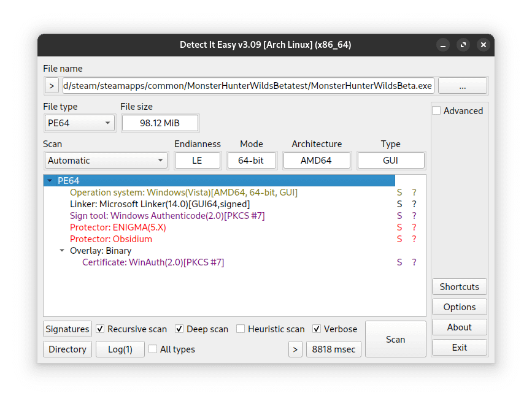Viewport: 532px width, 404px height.
Task: Click the file name path field
Action: 248,86
